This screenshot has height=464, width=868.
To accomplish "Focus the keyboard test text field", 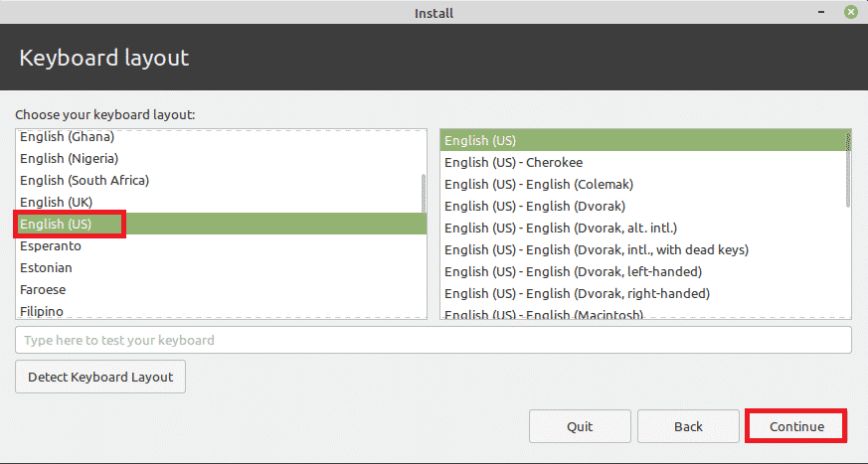I will 433,340.
